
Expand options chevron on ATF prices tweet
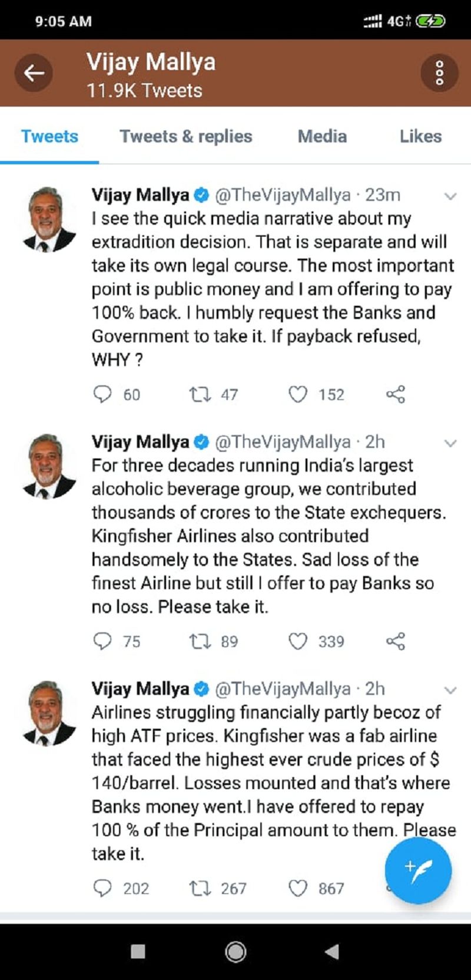[x=450, y=690]
